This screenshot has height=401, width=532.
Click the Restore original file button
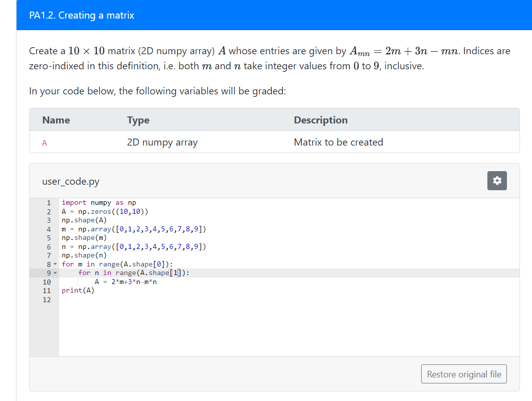point(463,373)
